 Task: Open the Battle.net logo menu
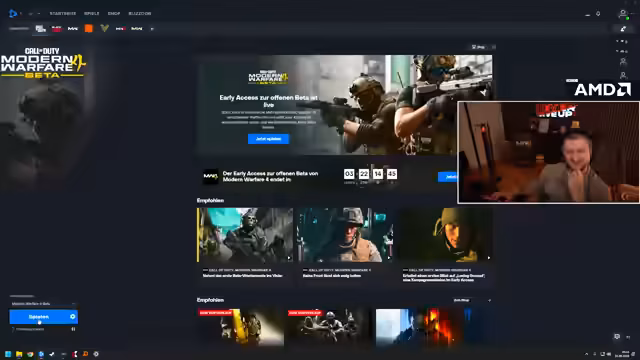[x=13, y=13]
